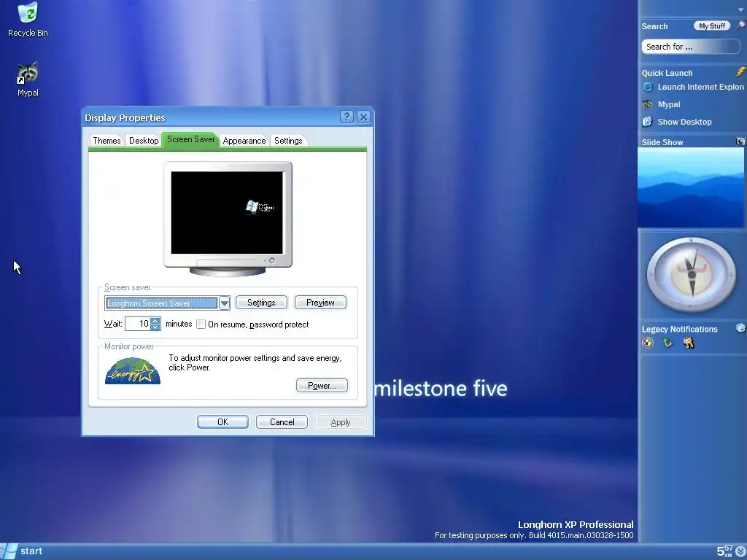Click the Legacy Notifications header icon
Image resolution: width=747 pixels, height=560 pixels.
[740, 328]
